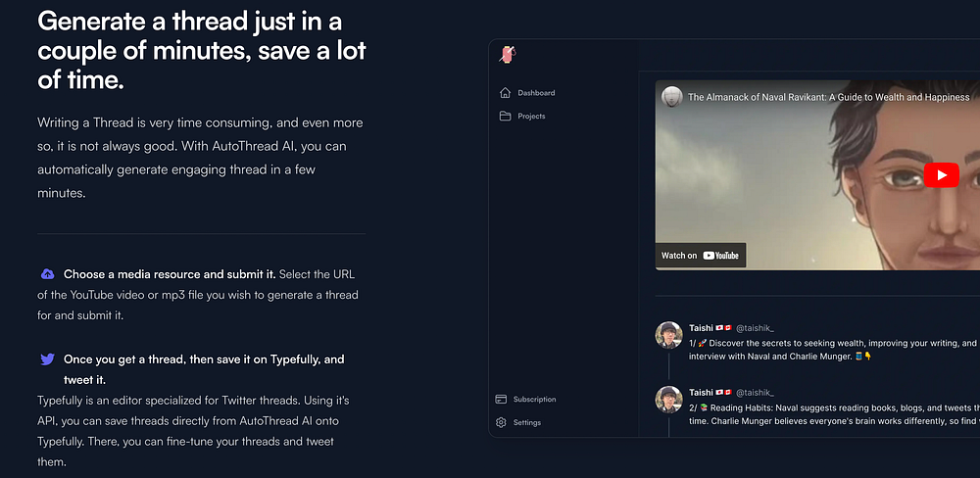Click the heading Generate a thread just in a couple of minutes
This screenshot has width=980, height=478.
(201, 51)
